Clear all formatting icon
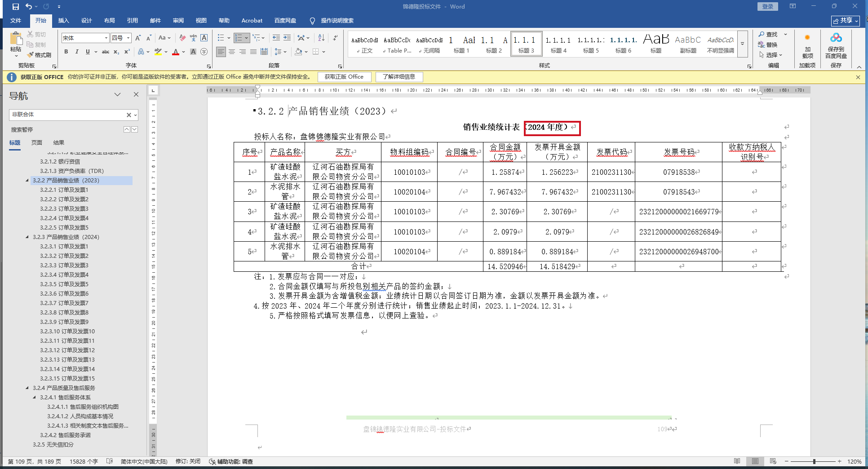 (x=182, y=38)
